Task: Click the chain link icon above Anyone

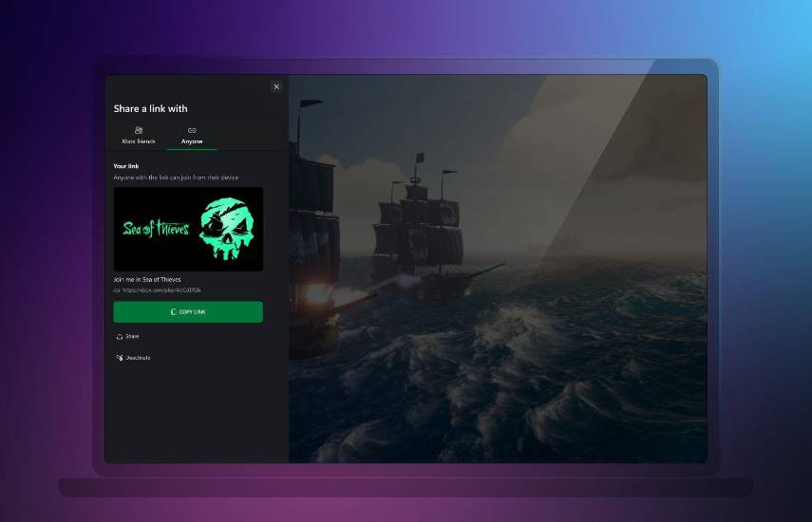Action: [x=192, y=130]
